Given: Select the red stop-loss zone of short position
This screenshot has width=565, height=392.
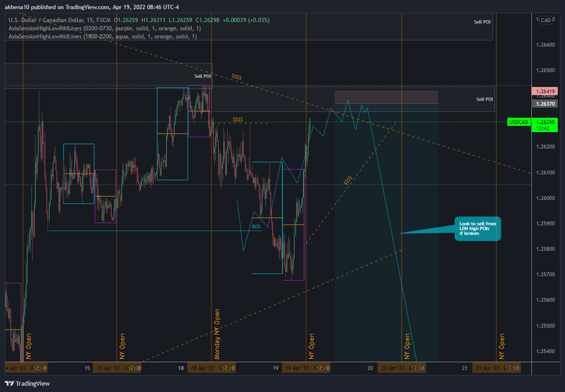Looking at the screenshot, I should pos(386,97).
